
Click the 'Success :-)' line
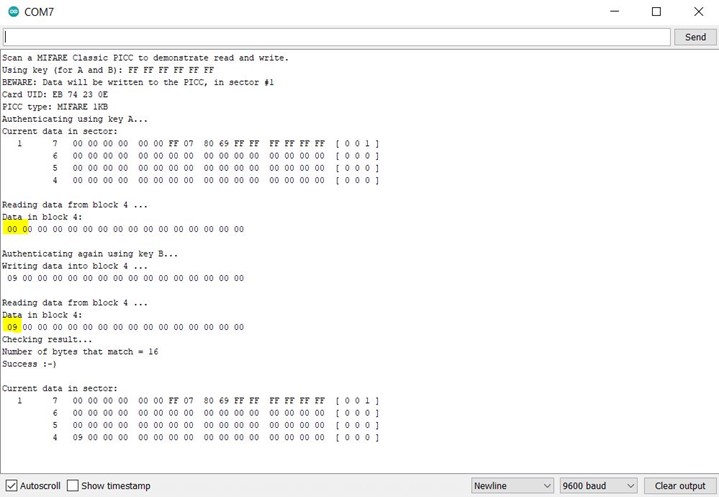pyautogui.click(x=29, y=364)
